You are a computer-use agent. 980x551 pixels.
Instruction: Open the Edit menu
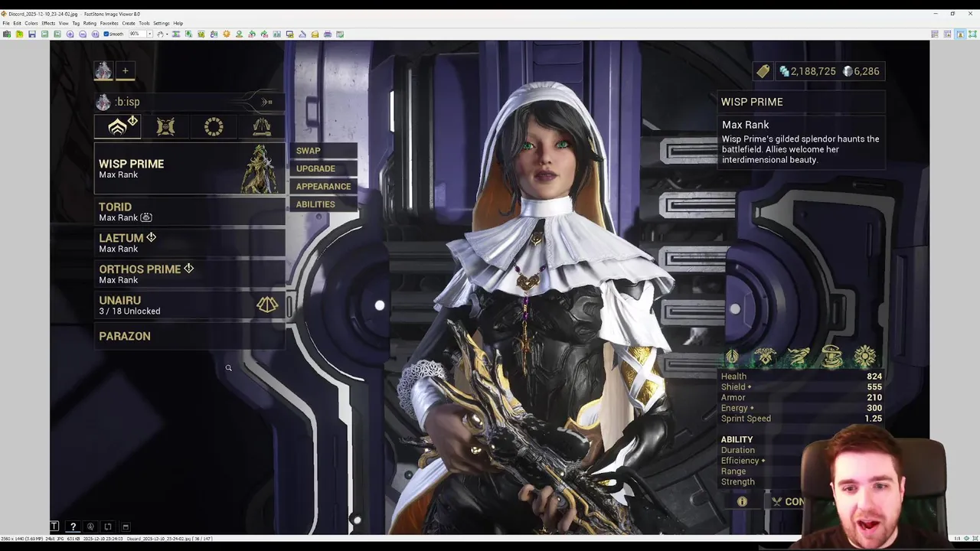click(17, 23)
